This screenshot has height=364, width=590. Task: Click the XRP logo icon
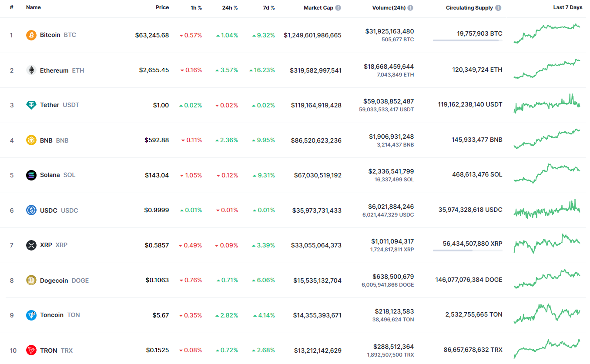(x=31, y=245)
